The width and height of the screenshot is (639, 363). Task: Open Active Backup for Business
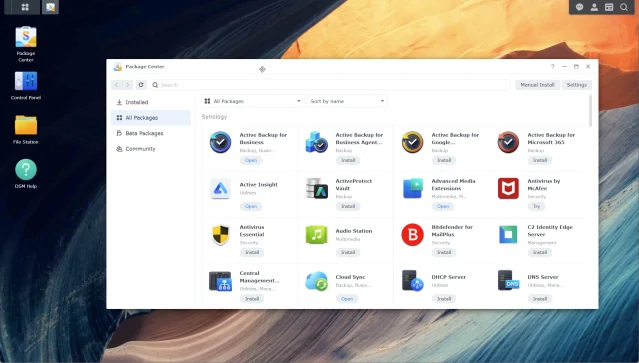pos(251,160)
